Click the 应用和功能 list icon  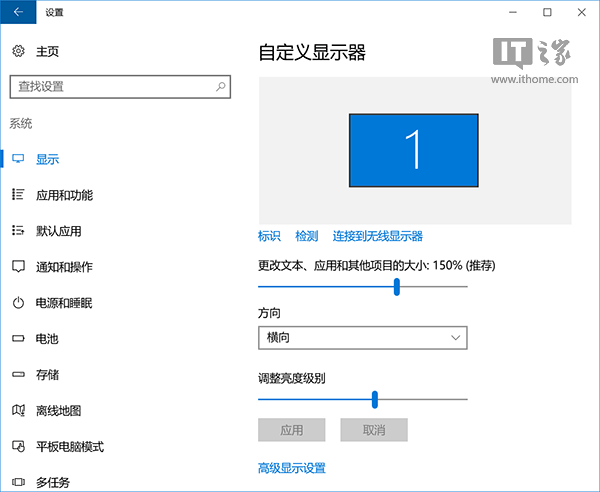tap(18, 194)
